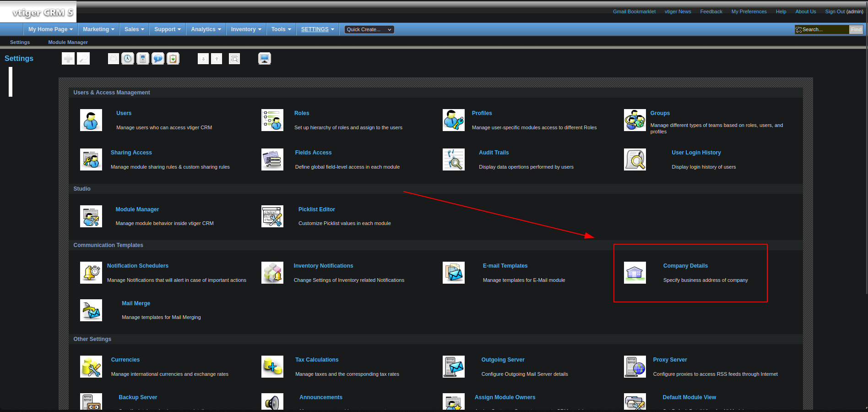Open vtiger News link
This screenshot has width=868, height=412.
[x=678, y=11]
